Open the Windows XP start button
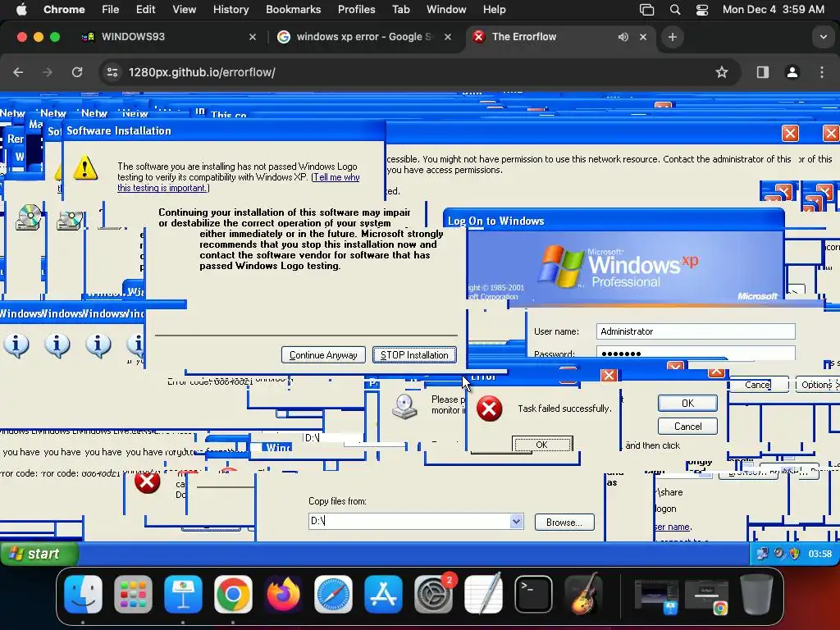 (39, 554)
